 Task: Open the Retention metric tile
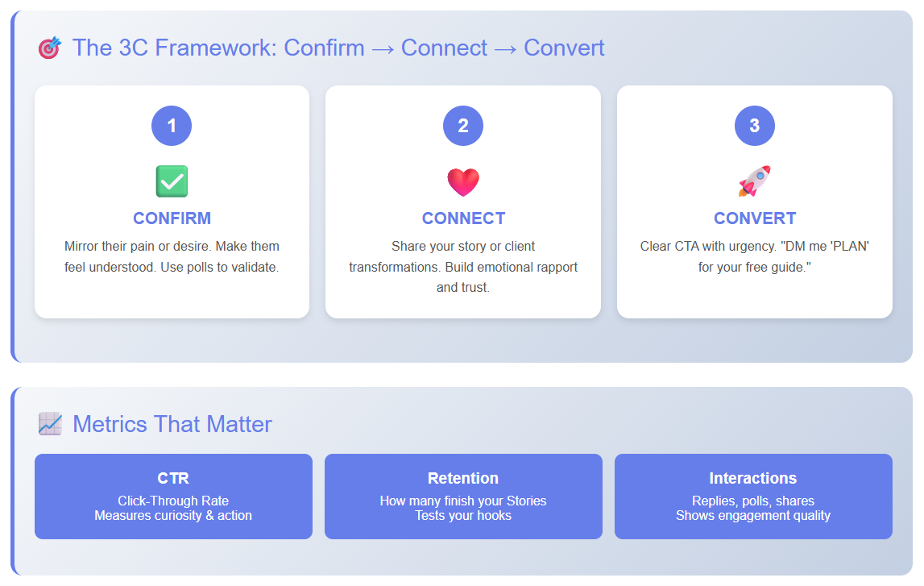[x=463, y=497]
